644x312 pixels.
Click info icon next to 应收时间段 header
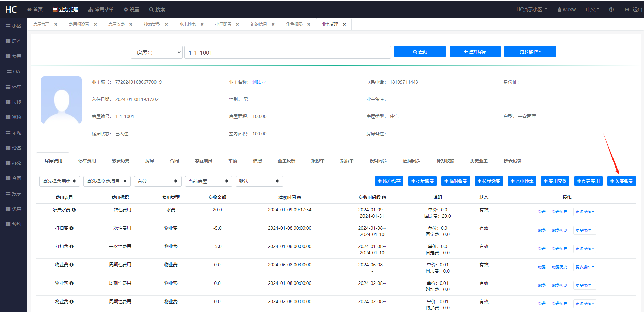point(384,197)
